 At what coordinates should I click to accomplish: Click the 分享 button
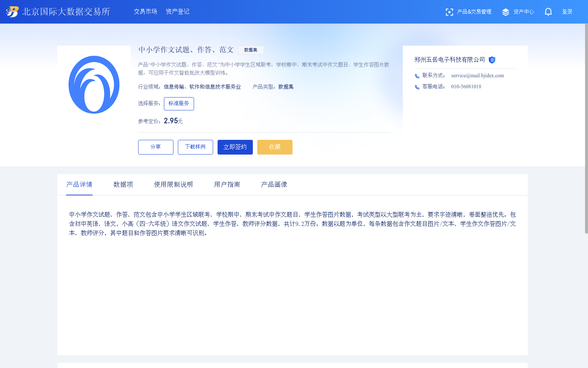[x=156, y=147]
